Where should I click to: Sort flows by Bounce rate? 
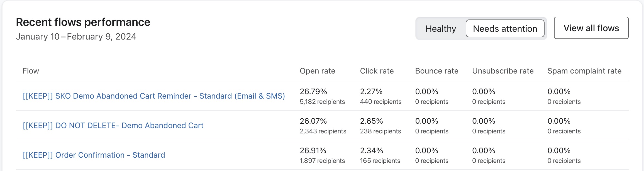click(436, 71)
